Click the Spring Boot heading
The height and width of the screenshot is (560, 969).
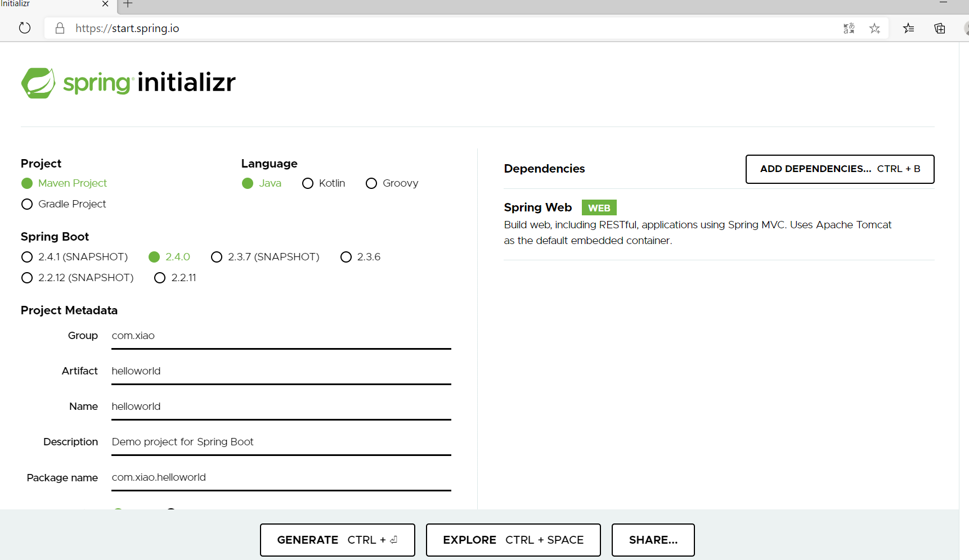[55, 237]
